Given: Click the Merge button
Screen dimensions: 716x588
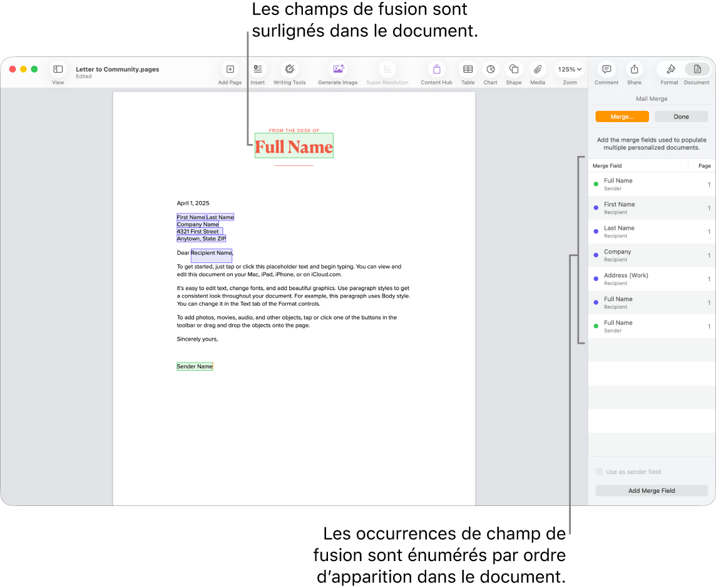Looking at the screenshot, I should (x=621, y=116).
